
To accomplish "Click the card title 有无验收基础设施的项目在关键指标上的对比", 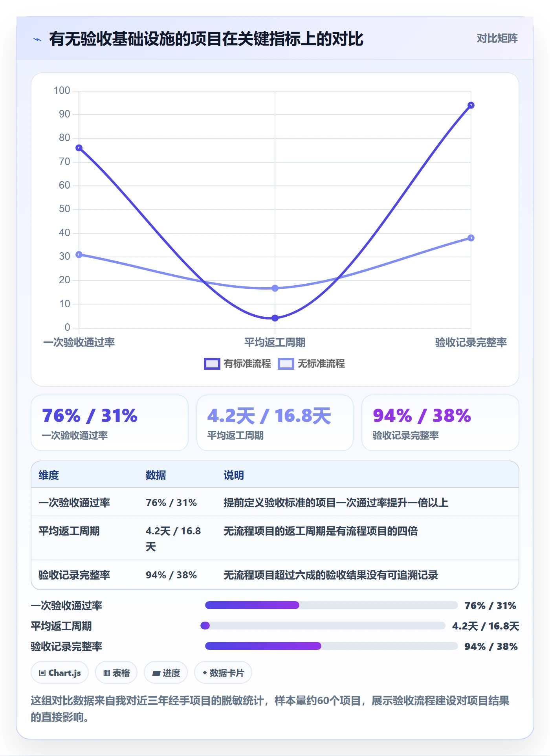I will click(206, 39).
